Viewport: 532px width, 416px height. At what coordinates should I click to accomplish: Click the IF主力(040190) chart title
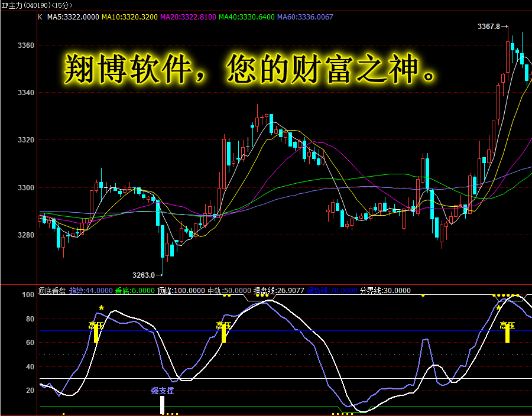(37, 5)
